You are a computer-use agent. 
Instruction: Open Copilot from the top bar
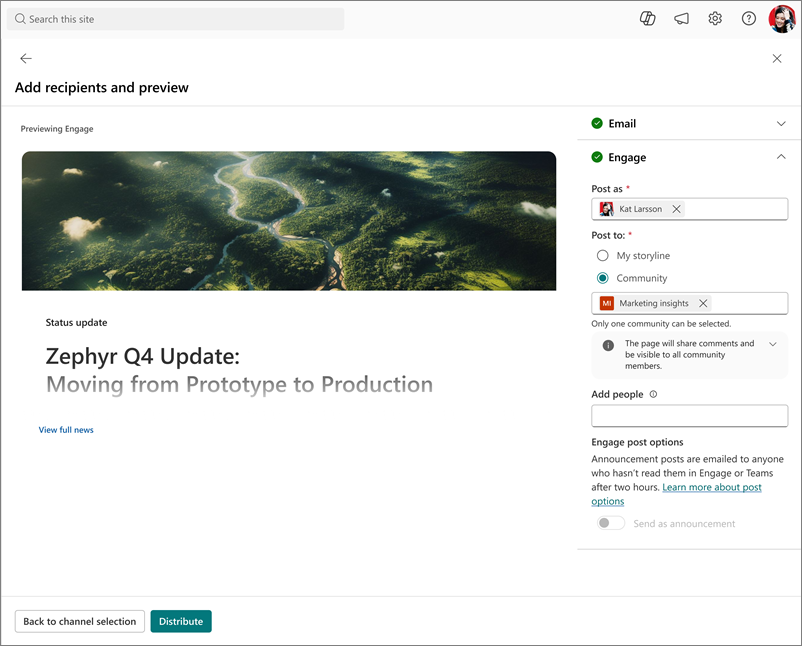tap(648, 19)
